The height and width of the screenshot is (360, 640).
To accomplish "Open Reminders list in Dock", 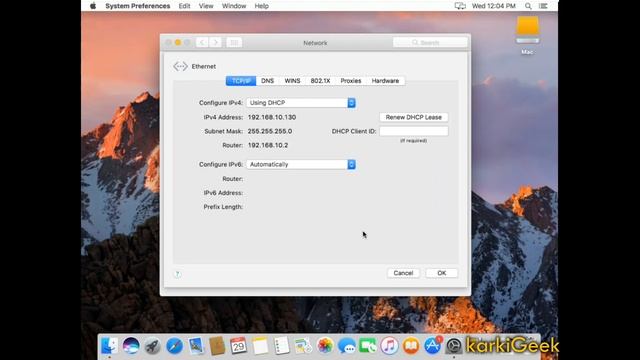I will pyautogui.click(x=282, y=346).
